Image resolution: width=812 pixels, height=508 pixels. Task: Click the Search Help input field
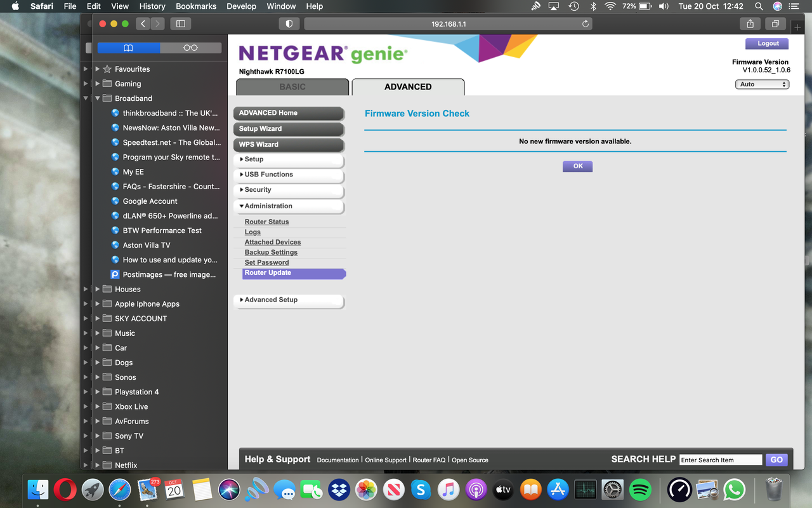point(721,460)
